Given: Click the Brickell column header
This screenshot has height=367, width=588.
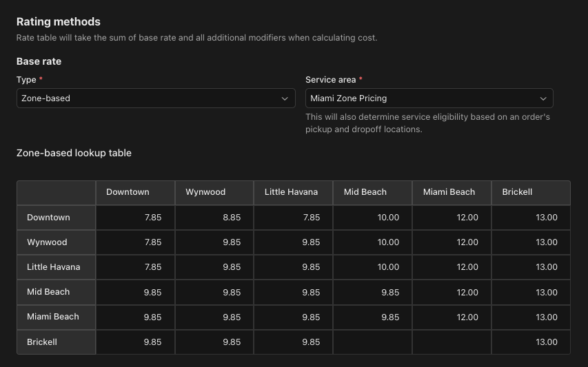Looking at the screenshot, I should pos(531,193).
